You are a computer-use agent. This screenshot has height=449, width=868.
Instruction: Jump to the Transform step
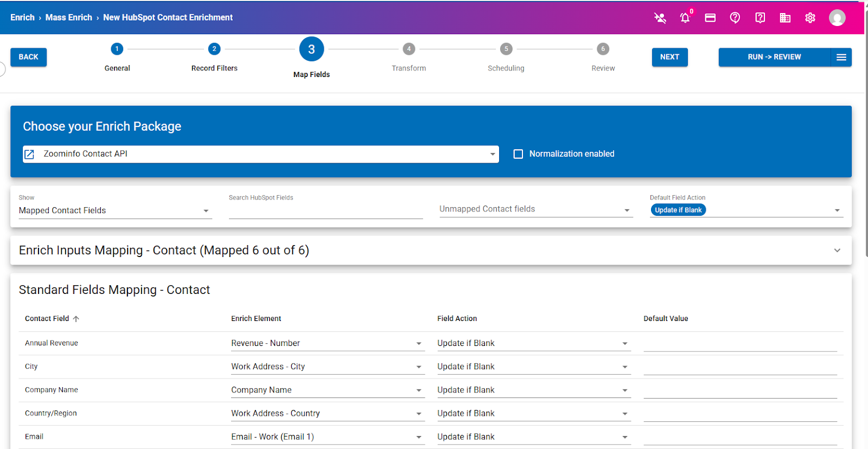point(409,49)
